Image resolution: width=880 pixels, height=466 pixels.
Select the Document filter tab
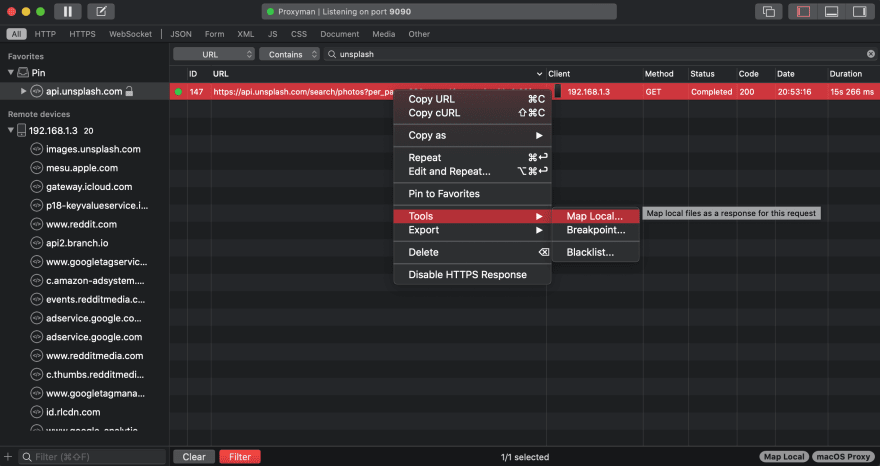pyautogui.click(x=340, y=34)
